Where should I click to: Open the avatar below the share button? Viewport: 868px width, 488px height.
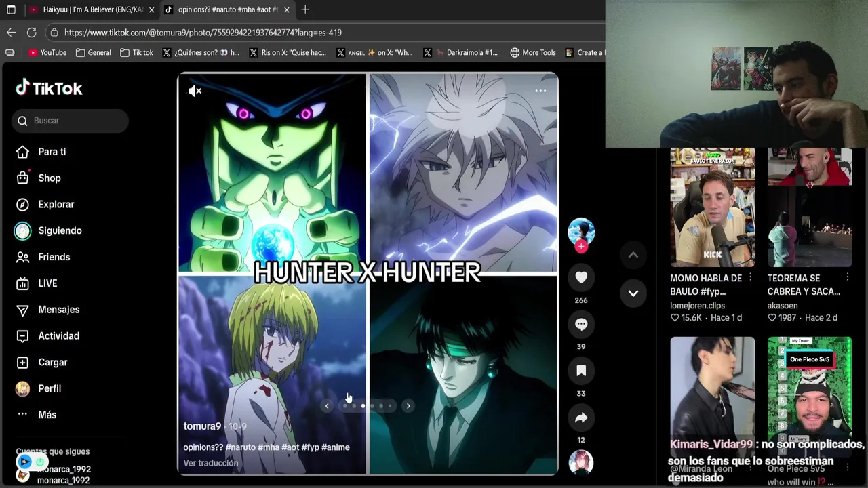(581, 463)
